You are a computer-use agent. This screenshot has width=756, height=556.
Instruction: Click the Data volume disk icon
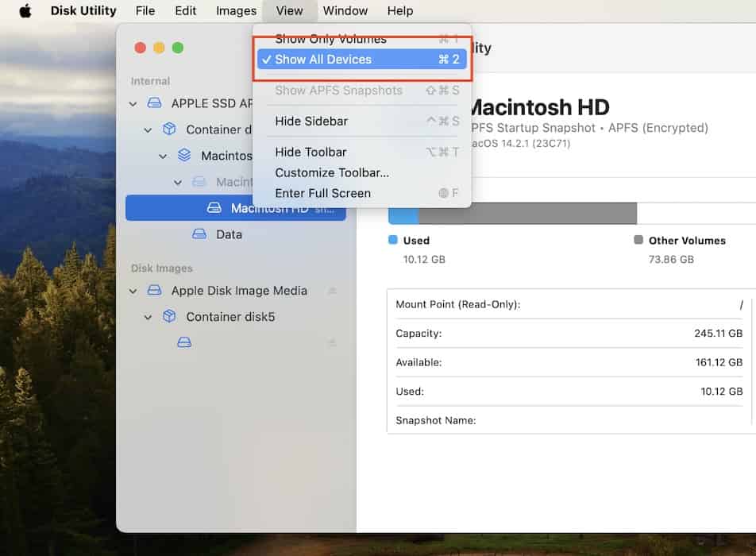click(x=199, y=234)
